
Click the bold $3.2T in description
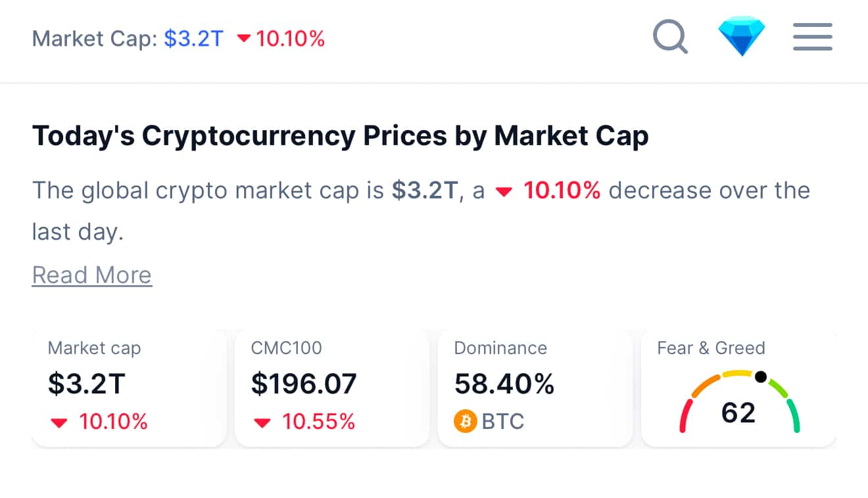(x=424, y=191)
